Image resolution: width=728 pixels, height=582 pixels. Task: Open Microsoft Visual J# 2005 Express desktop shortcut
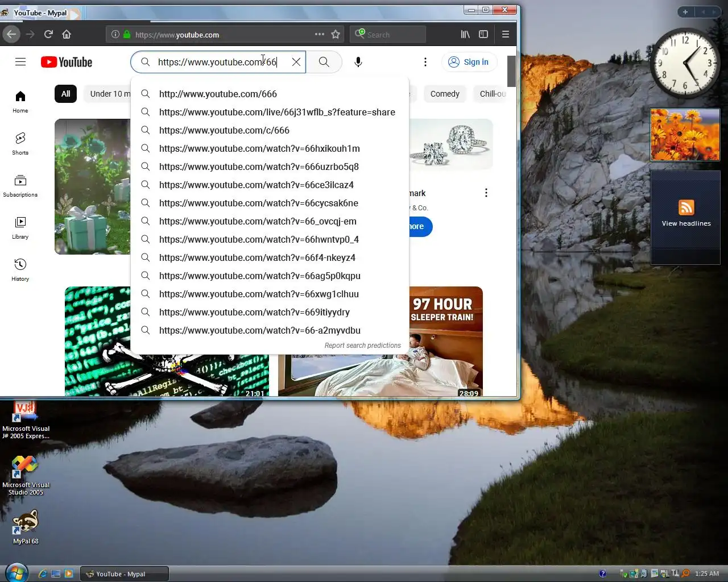pyautogui.click(x=26, y=419)
